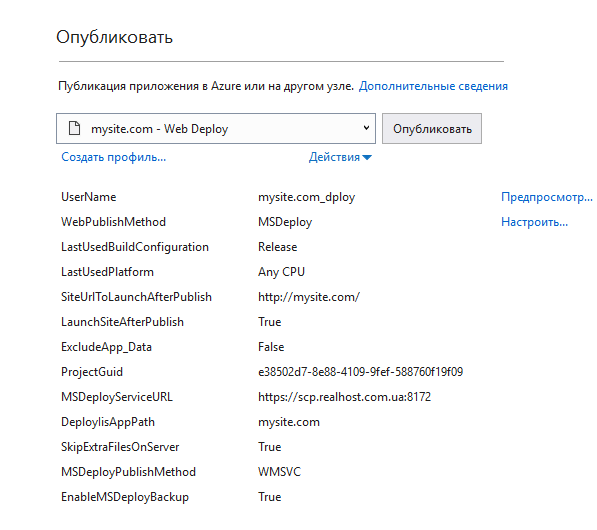The height and width of the screenshot is (530, 597).
Task: Click the Предпросмотр preview link
Action: pos(547,197)
